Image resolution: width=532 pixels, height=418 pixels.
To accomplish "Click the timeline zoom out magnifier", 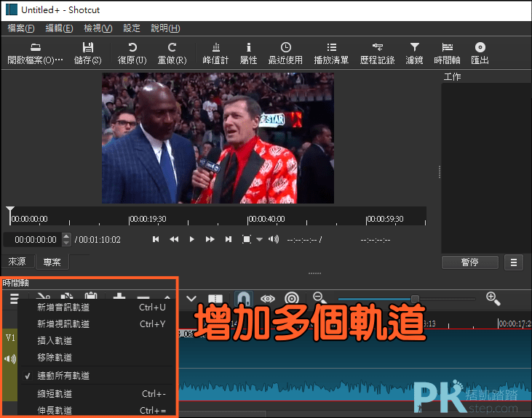I will coord(319,298).
